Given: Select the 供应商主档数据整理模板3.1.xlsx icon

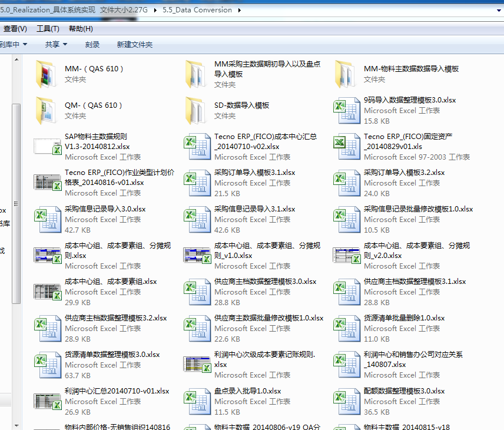Looking at the screenshot, I should pos(346,292).
